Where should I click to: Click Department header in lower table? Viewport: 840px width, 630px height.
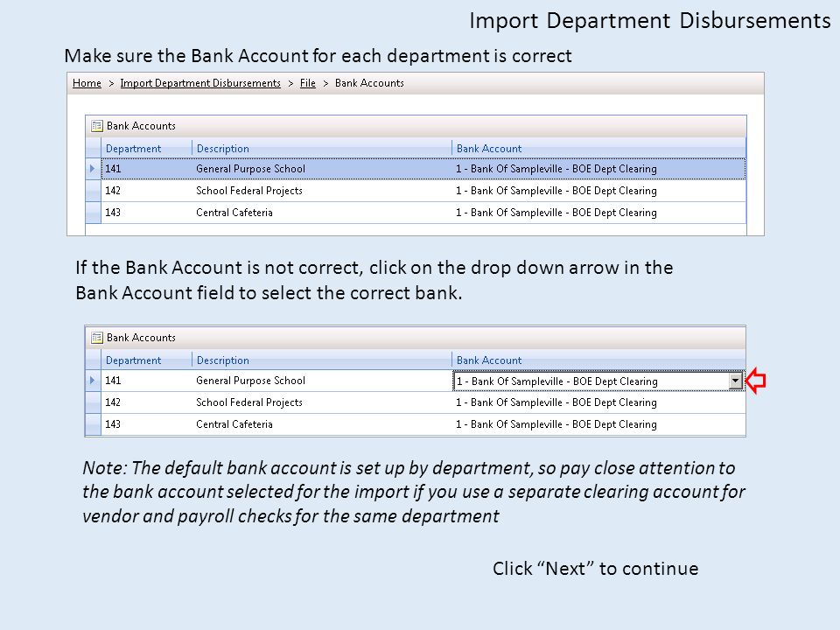tap(146, 360)
